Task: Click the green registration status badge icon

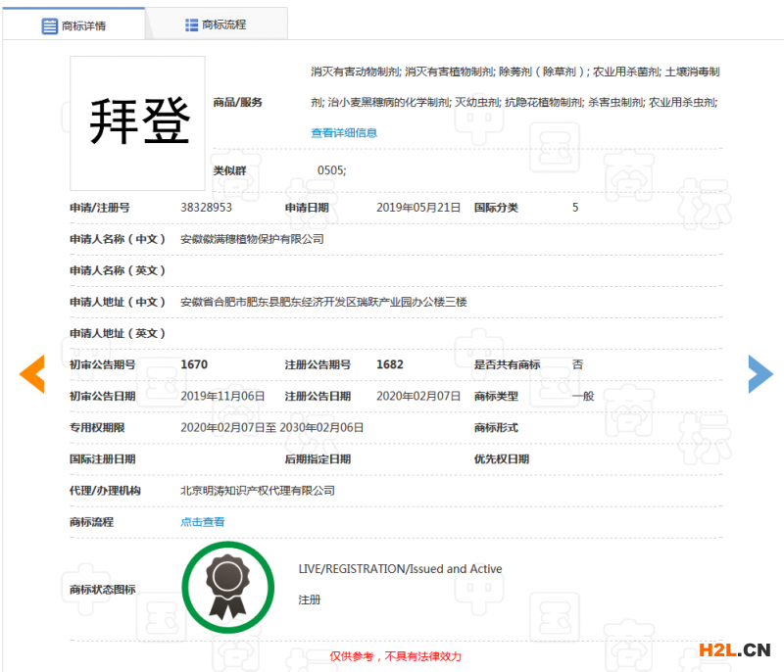Action: click(228, 588)
